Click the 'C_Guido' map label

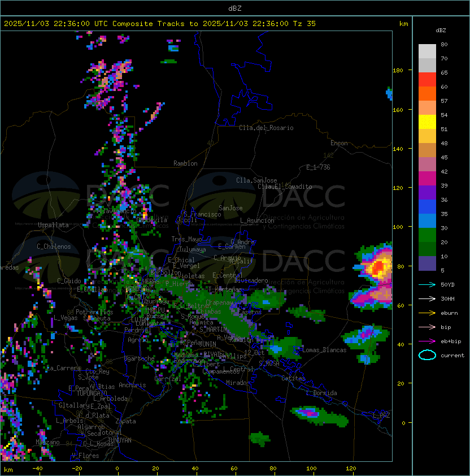click(x=69, y=281)
